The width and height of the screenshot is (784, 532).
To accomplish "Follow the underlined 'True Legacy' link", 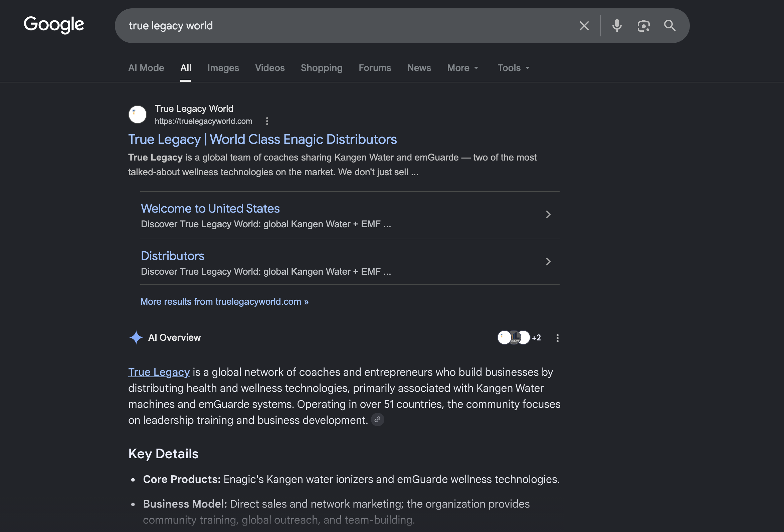I will (x=159, y=372).
